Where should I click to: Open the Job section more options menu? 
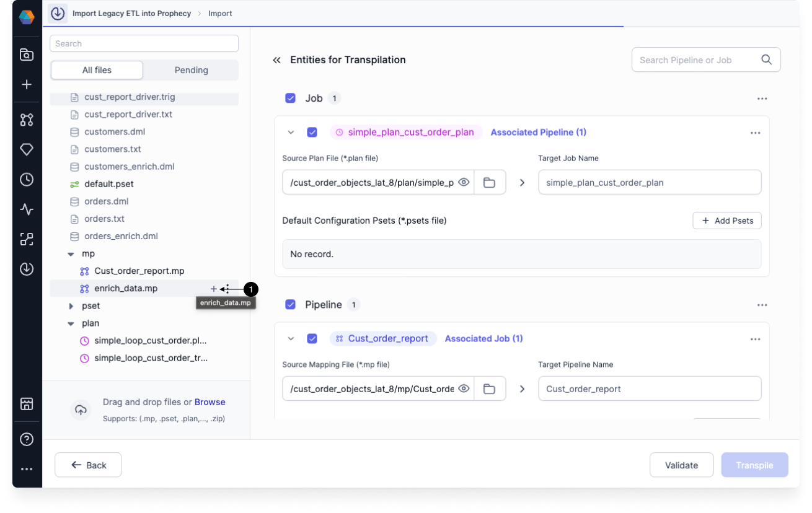[762, 99]
